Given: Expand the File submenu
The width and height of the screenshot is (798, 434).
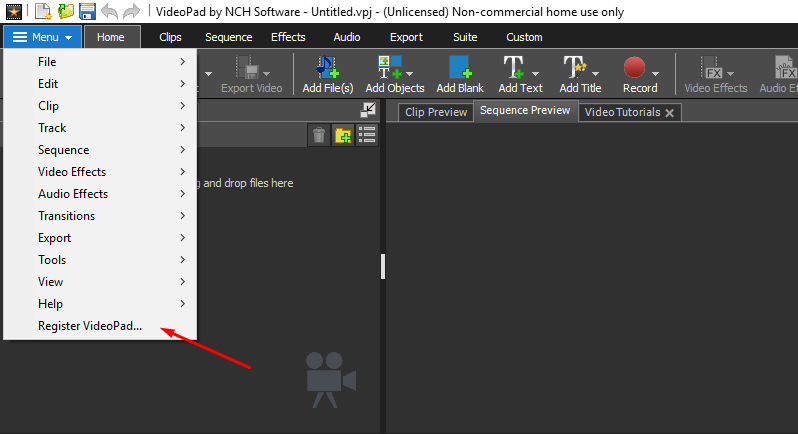Looking at the screenshot, I should pyautogui.click(x=100, y=62).
